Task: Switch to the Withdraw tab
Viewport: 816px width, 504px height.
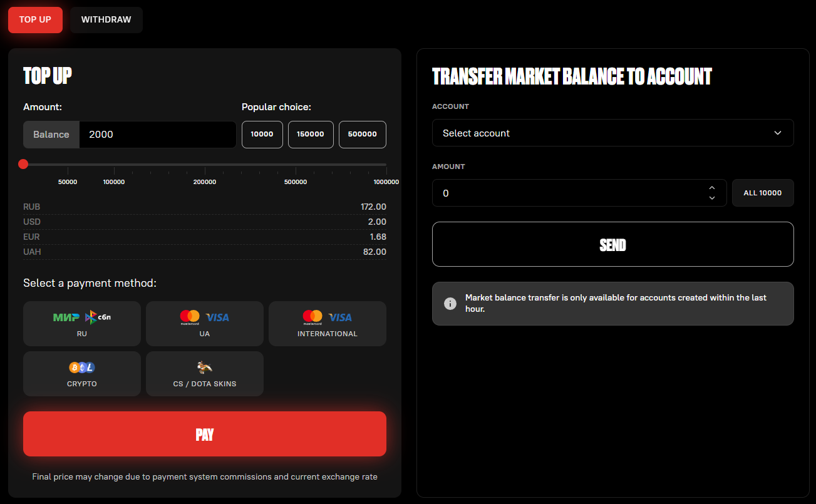Action: click(x=106, y=20)
